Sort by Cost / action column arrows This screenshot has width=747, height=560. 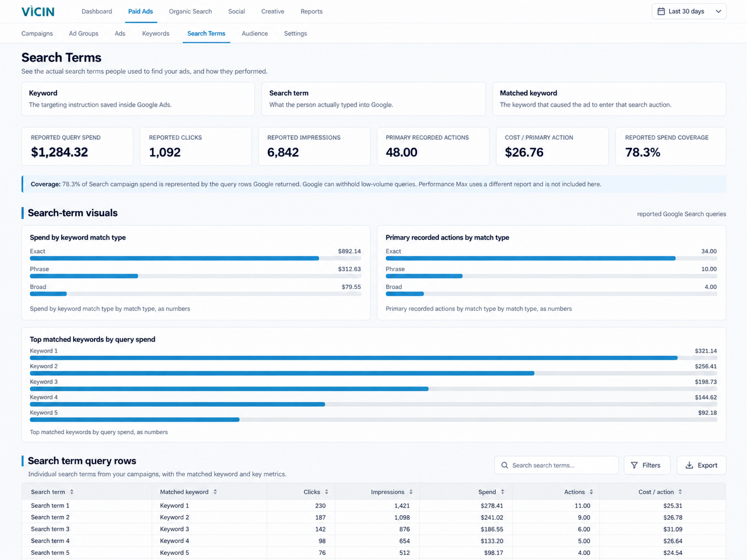(680, 492)
